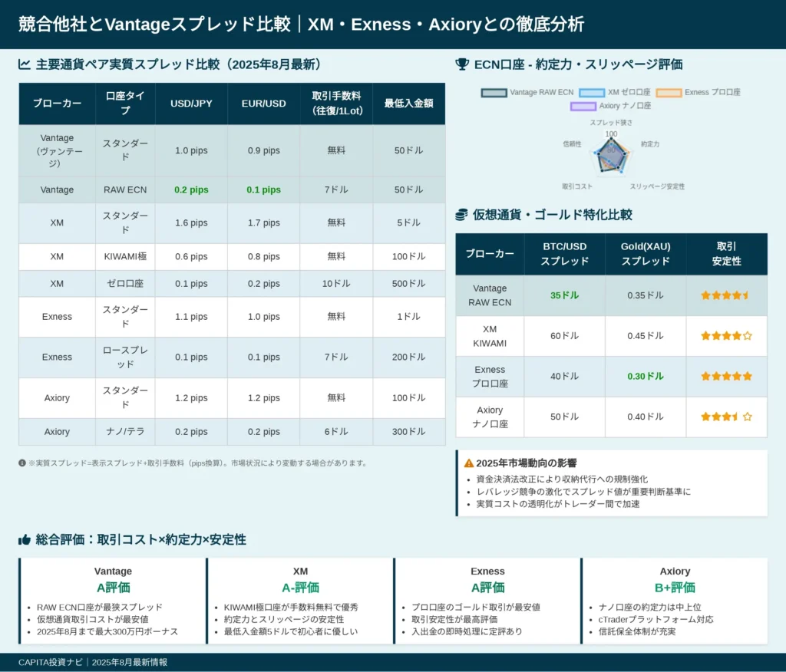Click the 2025年8月まで最大300万円ボーナス bullet
Image resolution: width=786 pixels, height=672 pixels.
pos(107,631)
